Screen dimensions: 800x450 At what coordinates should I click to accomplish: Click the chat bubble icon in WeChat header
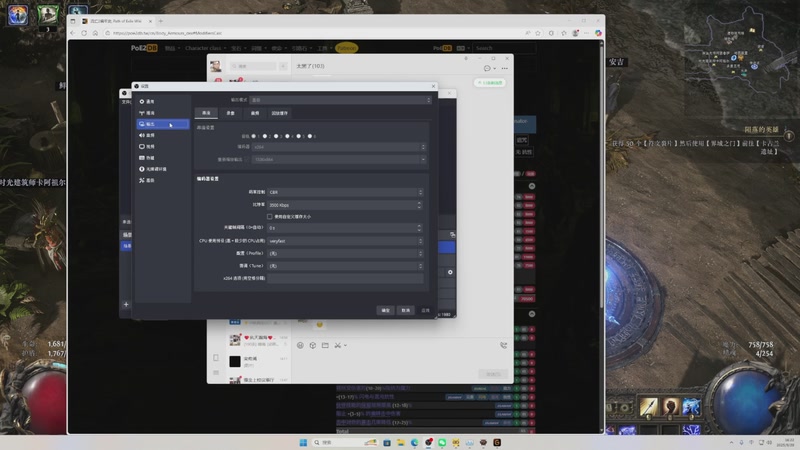point(487,68)
